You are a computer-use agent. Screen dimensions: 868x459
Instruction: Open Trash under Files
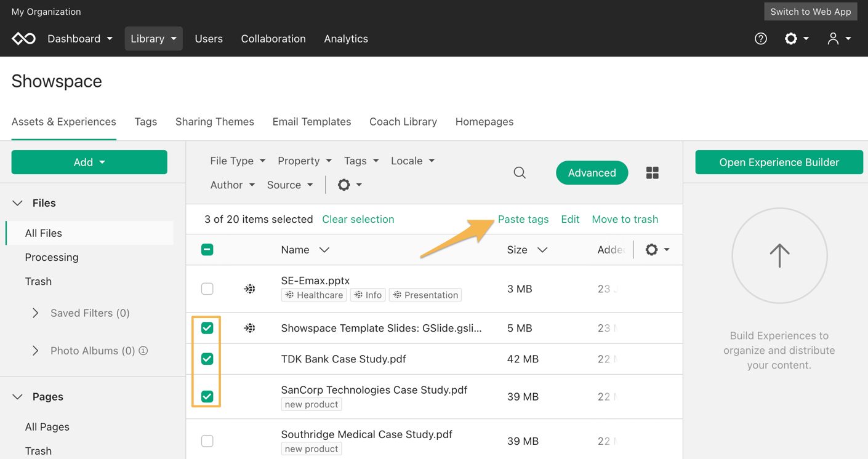(38, 281)
